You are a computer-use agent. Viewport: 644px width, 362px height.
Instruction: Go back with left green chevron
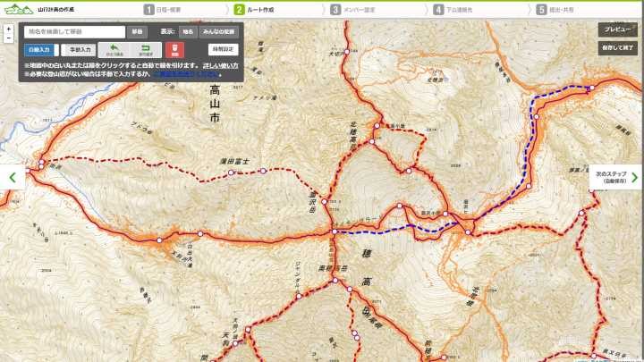pos(13,177)
